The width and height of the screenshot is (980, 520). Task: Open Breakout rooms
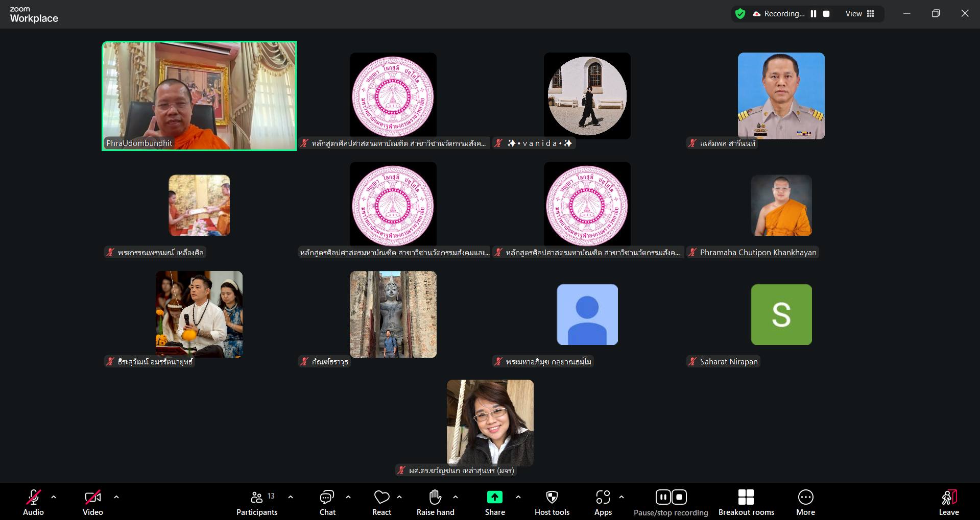point(746,498)
